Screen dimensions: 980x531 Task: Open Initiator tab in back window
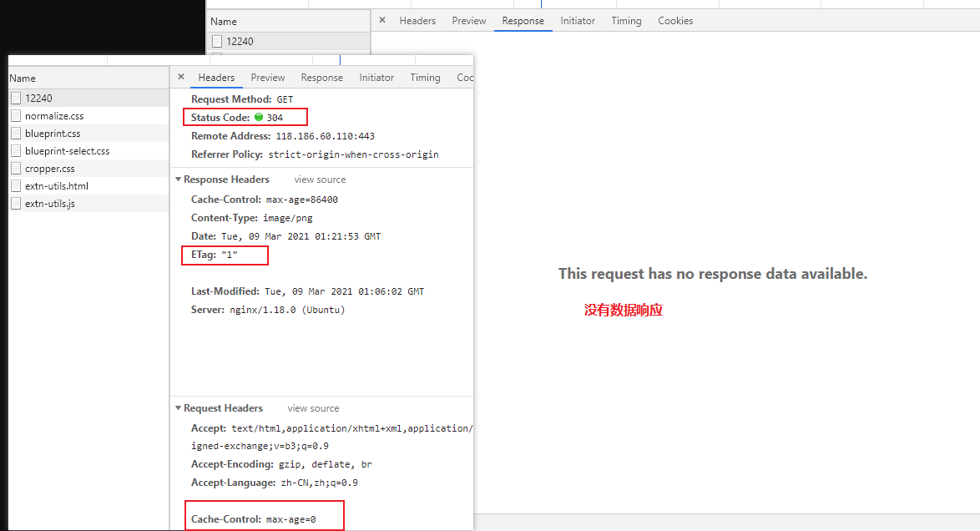pyautogui.click(x=578, y=21)
